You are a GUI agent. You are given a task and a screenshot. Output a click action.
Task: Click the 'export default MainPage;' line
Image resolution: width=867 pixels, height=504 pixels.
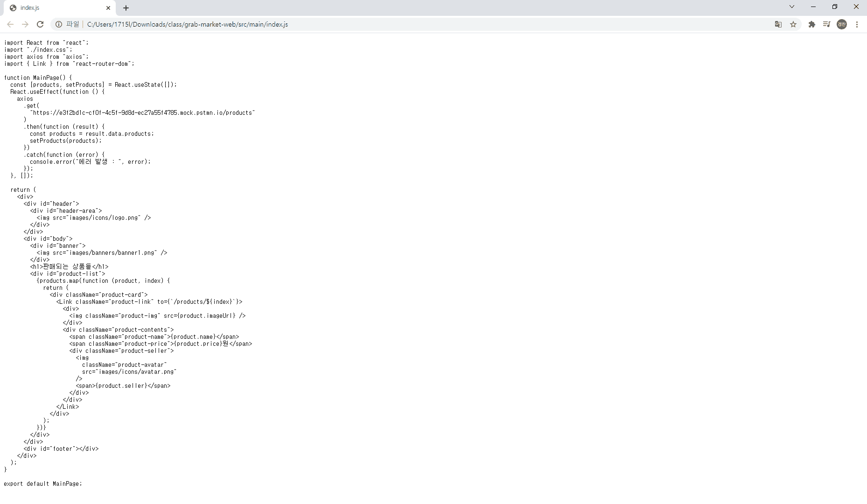(43, 483)
